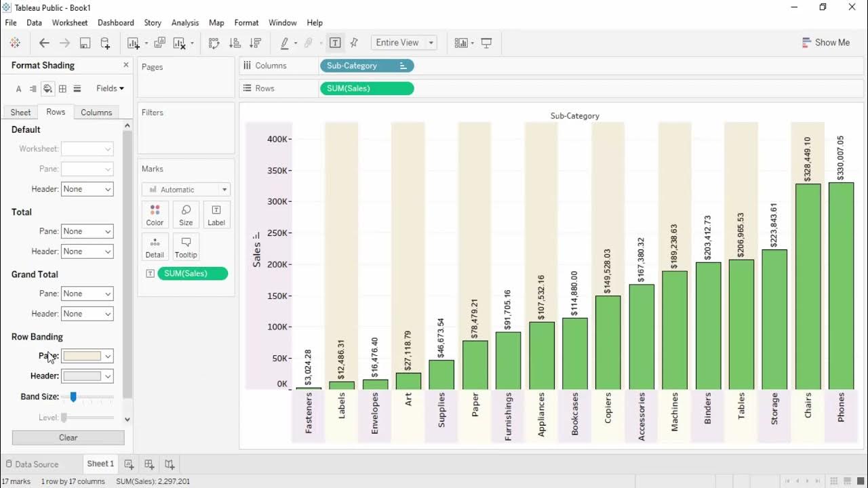Open the Dashboard menu
Image resolution: width=868 pixels, height=488 pixels.
(116, 22)
